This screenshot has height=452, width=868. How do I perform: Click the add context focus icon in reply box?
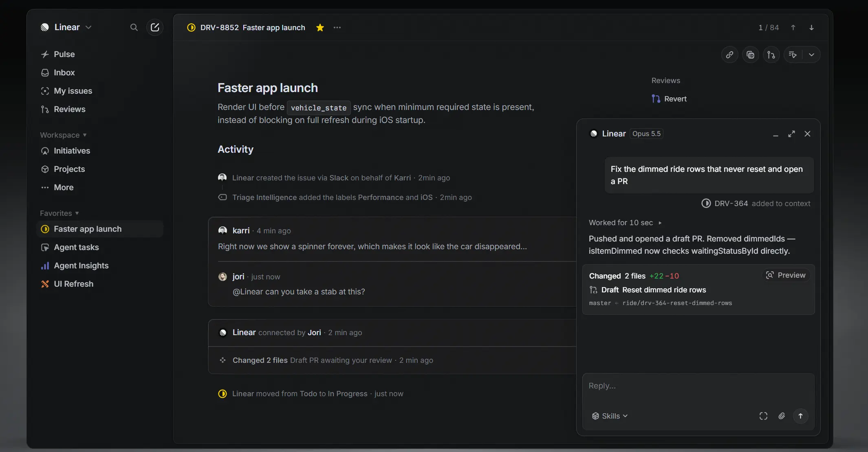click(763, 416)
